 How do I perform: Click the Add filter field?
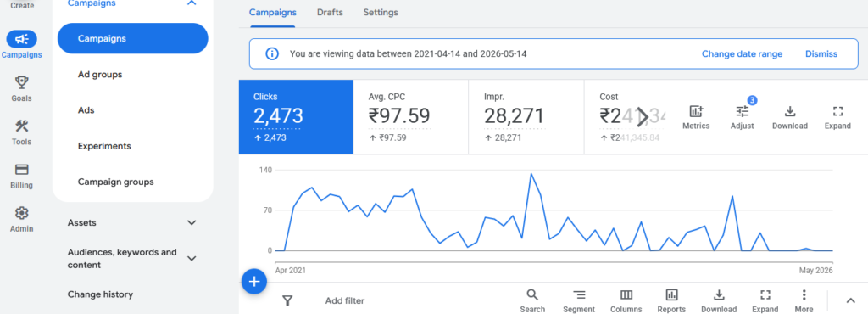(x=345, y=300)
